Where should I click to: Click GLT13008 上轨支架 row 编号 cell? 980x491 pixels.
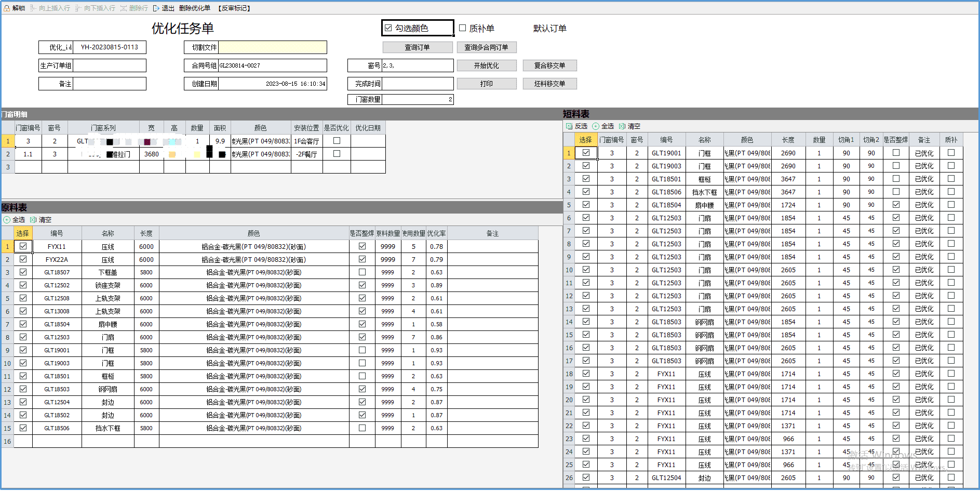click(57, 311)
